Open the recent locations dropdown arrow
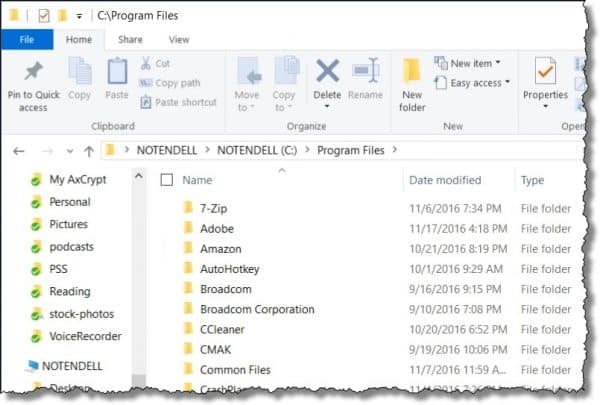 (70, 152)
